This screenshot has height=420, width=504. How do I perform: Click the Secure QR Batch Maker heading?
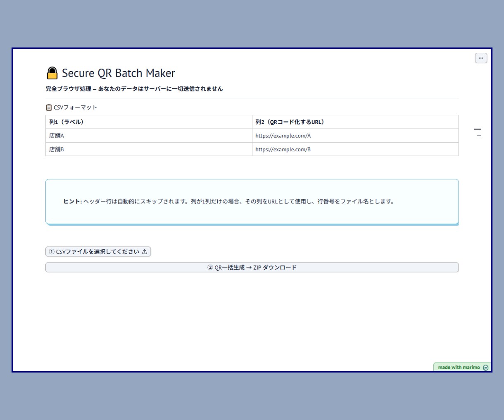110,73
